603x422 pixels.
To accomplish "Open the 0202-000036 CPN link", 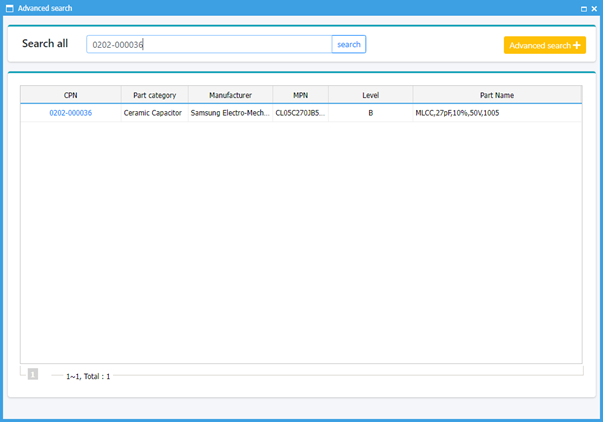I will [70, 113].
